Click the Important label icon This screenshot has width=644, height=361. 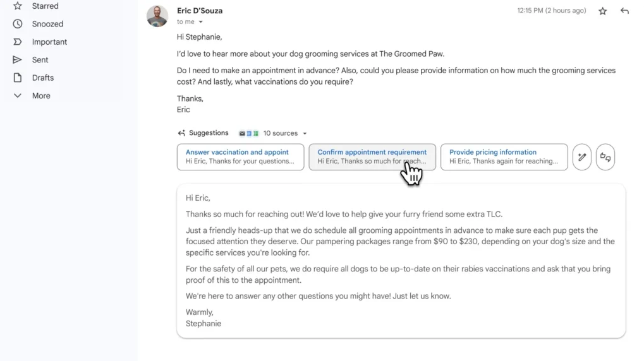coord(17,42)
